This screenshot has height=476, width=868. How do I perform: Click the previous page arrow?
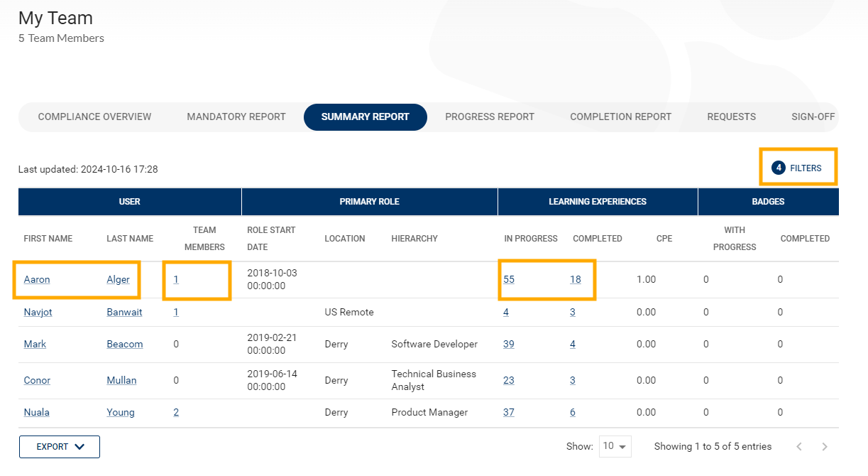point(799,447)
